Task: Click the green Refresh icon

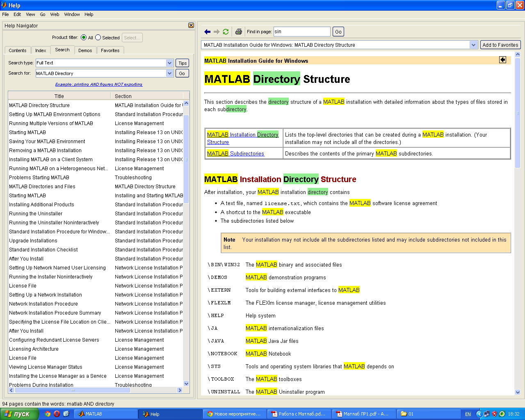Action: (226, 32)
